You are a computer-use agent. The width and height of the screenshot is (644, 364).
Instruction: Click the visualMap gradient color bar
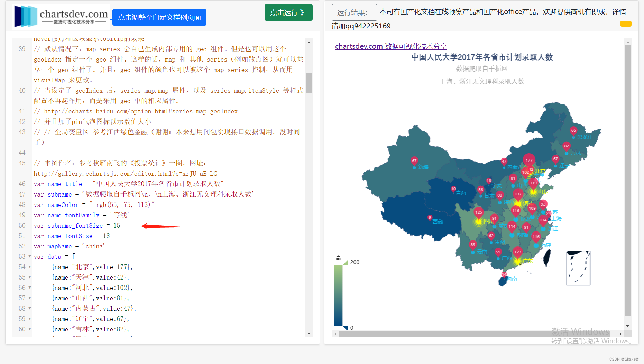click(x=338, y=295)
